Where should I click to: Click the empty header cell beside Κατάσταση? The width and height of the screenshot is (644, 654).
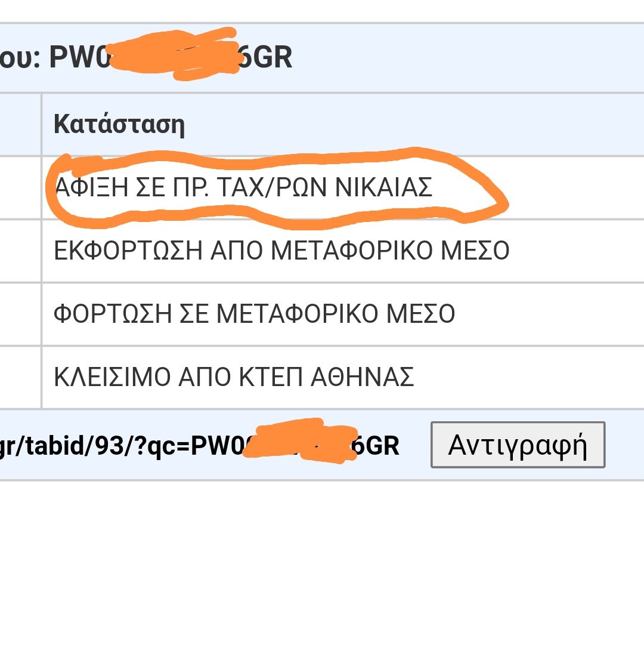[20, 124]
